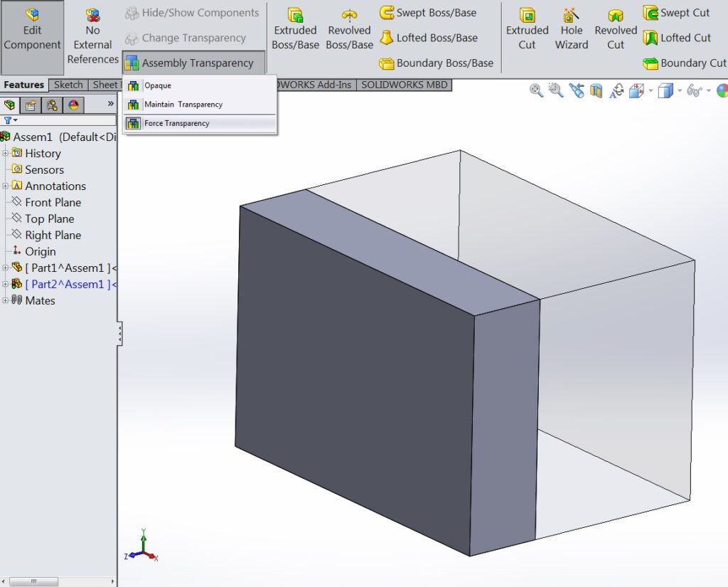The width and height of the screenshot is (728, 587).
Task: Select the Lofted Cut tool
Action: coord(676,38)
